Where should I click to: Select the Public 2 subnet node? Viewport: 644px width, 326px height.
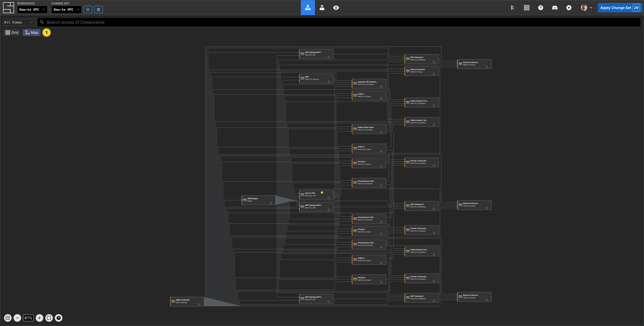pyautogui.click(x=369, y=260)
